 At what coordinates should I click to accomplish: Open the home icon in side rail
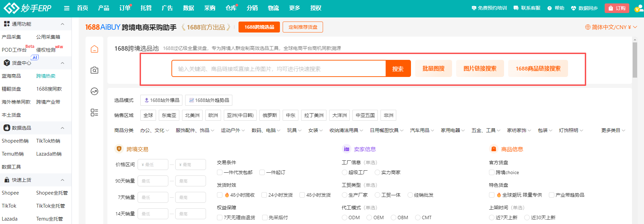94,49
